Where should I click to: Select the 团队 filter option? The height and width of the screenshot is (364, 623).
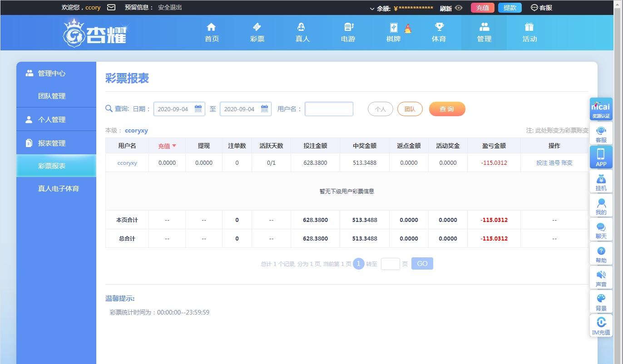(410, 109)
